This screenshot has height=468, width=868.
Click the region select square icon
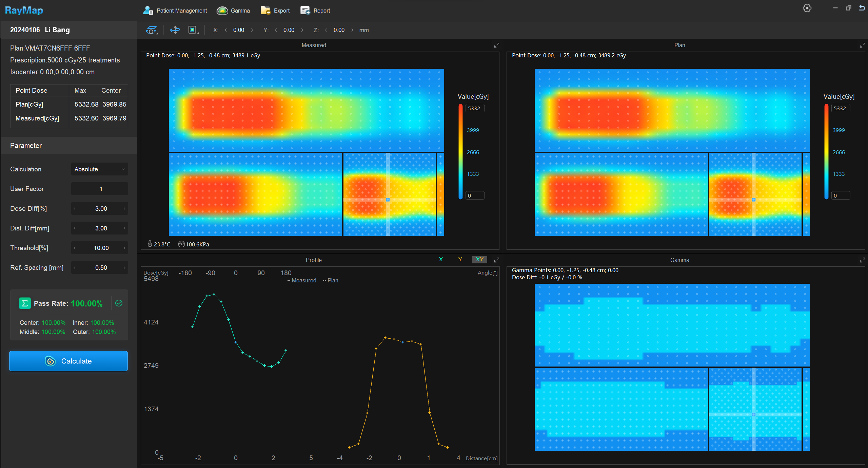tap(193, 30)
